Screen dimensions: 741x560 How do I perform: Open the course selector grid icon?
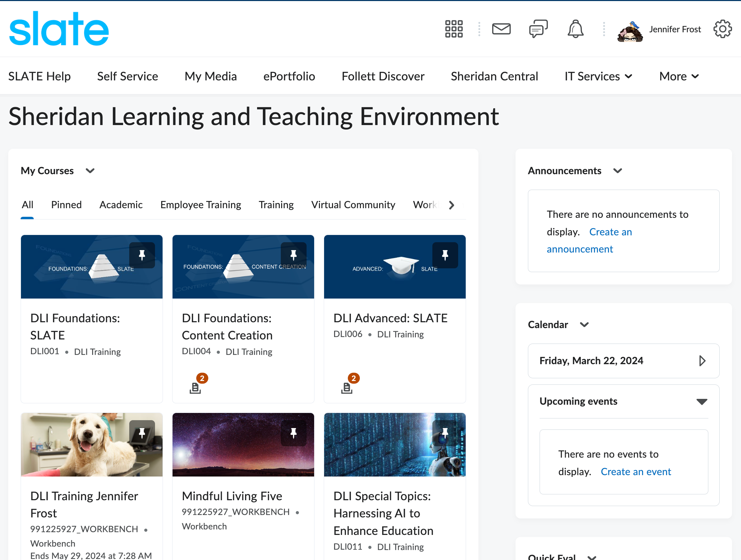(454, 29)
